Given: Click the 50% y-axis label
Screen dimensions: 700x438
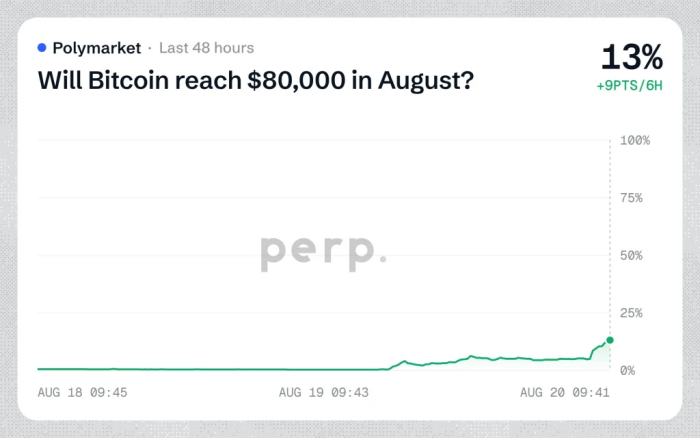Looking at the screenshot, I should pyautogui.click(x=631, y=255).
